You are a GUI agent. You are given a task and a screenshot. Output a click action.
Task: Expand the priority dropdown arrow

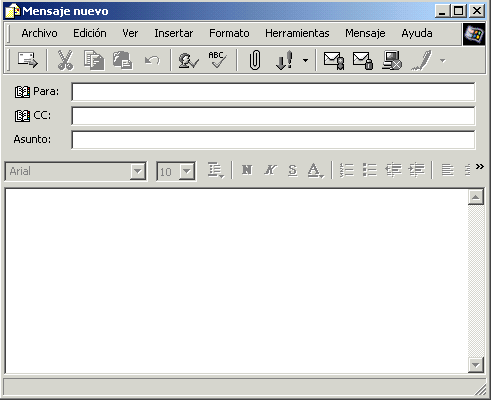pyautogui.click(x=305, y=60)
